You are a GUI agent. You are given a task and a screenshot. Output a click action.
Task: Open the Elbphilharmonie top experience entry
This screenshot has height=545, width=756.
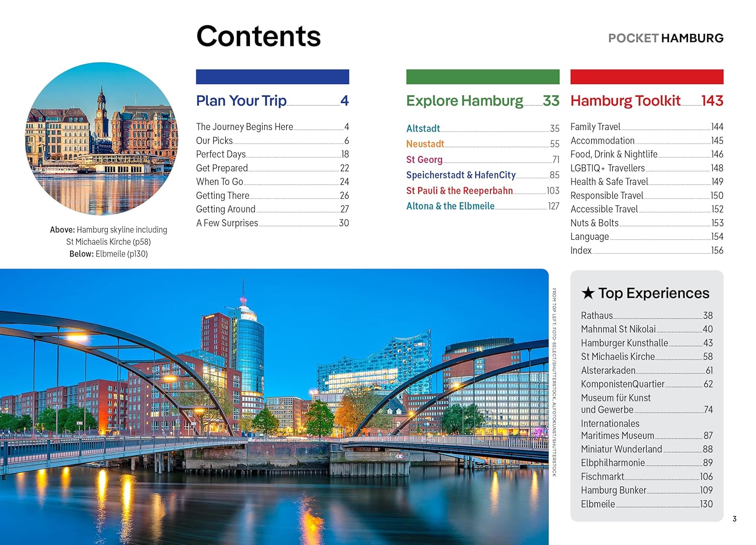coord(612,462)
